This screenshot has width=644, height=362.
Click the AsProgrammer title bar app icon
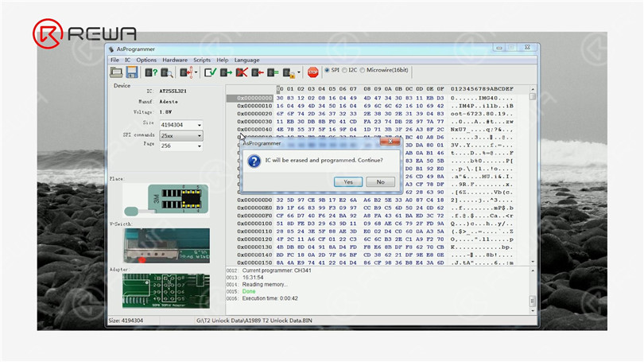click(x=111, y=49)
